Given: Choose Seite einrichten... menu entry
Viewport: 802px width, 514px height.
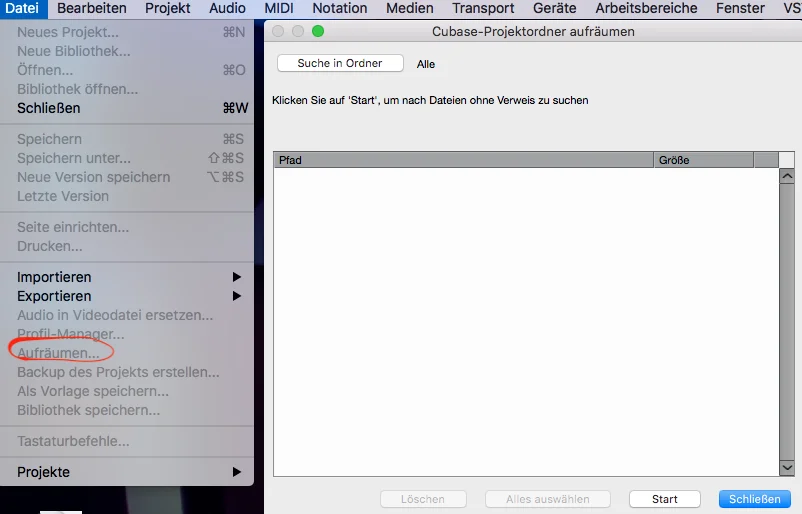Looking at the screenshot, I should [x=127, y=227].
